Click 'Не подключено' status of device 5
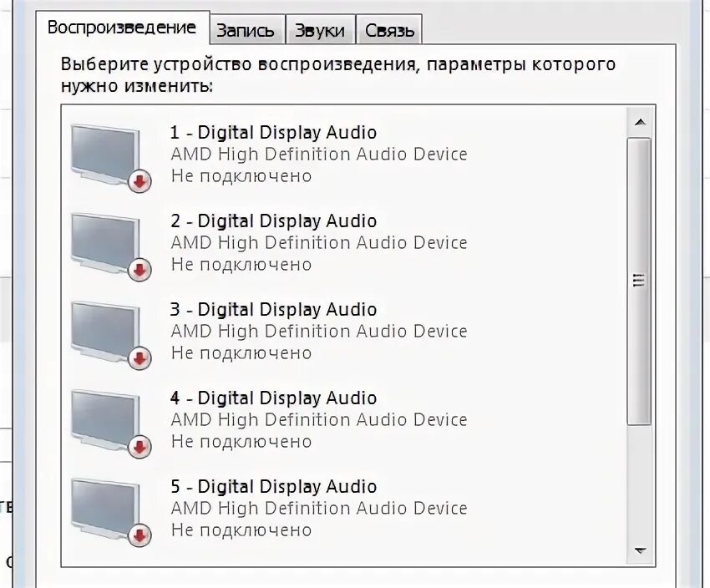710x588 pixels. tap(241, 530)
